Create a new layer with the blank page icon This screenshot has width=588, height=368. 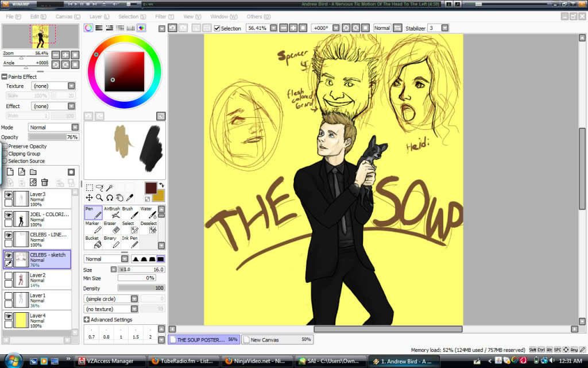(x=10, y=172)
